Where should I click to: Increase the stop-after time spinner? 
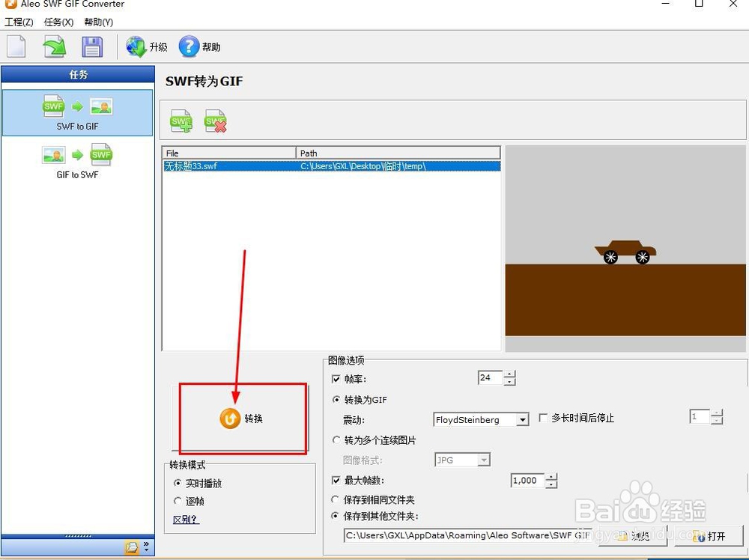click(x=717, y=413)
